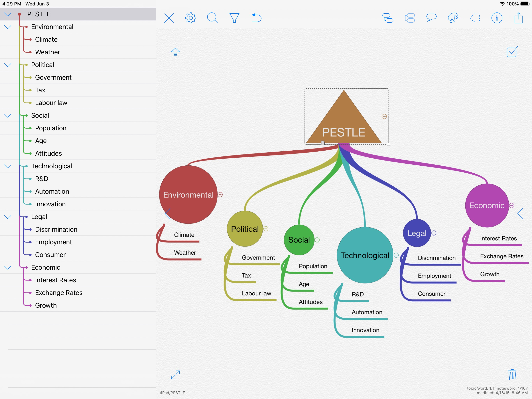Open the info inspector icon

coord(497,18)
